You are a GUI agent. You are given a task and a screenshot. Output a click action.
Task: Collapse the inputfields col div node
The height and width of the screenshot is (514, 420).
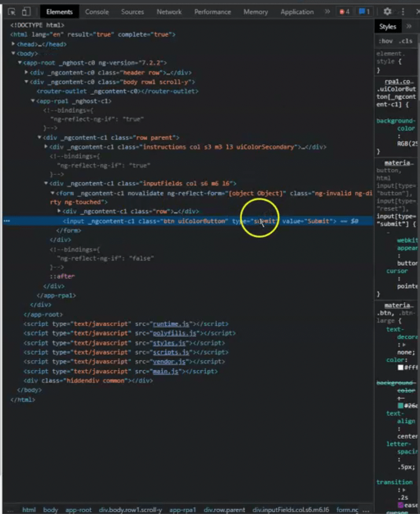click(46, 183)
